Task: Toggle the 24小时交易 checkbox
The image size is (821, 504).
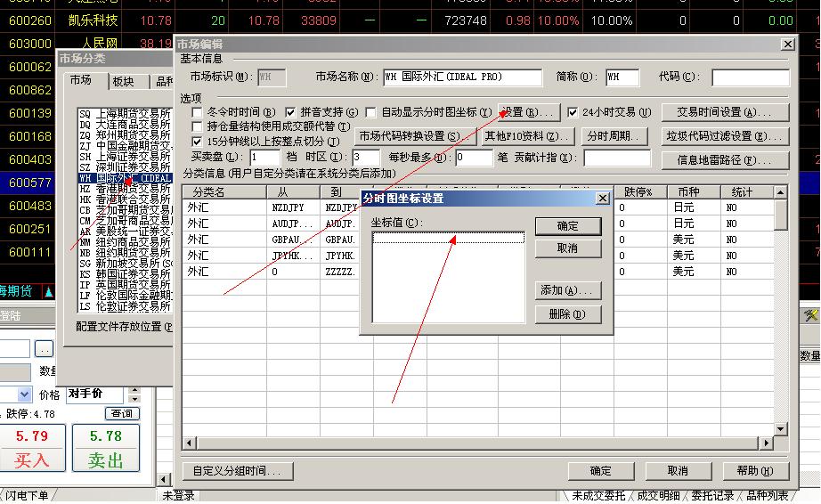Action: 573,112
